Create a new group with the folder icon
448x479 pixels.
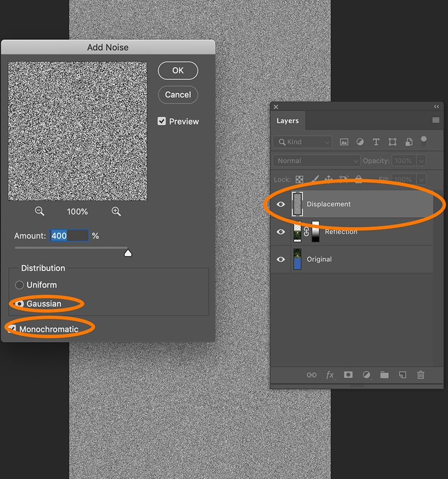(384, 375)
